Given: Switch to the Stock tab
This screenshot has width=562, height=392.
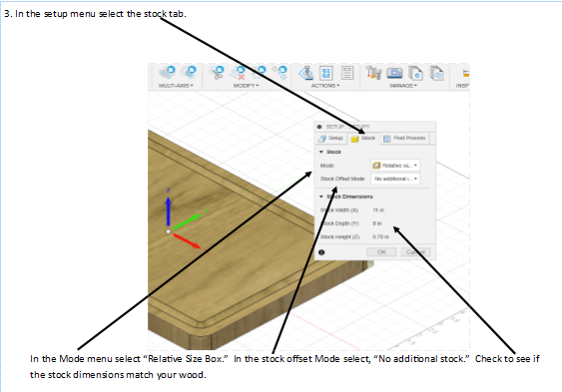Looking at the screenshot, I should (x=363, y=139).
